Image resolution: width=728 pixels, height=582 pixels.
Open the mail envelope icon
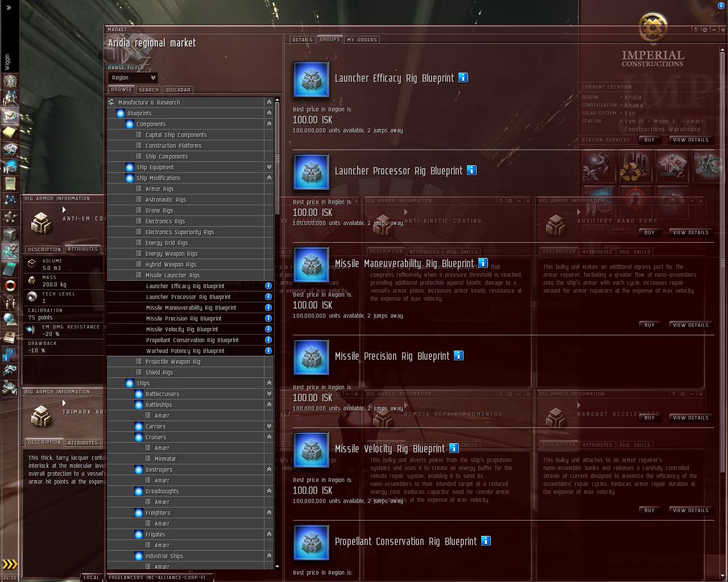pyautogui.click(x=10, y=115)
